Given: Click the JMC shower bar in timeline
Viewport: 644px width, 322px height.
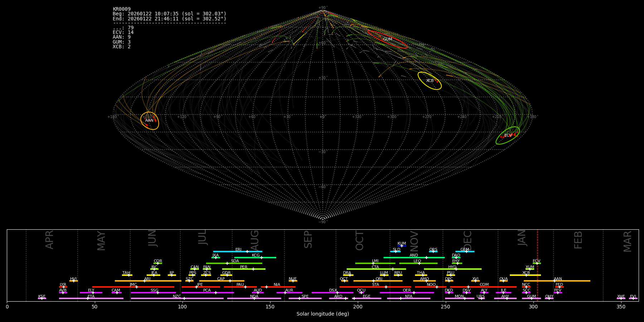Looking at the screenshot, I should (x=133, y=287).
